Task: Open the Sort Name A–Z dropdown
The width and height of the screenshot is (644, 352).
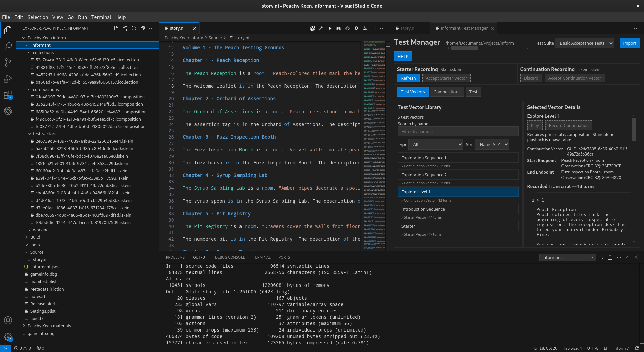Action: click(x=492, y=144)
